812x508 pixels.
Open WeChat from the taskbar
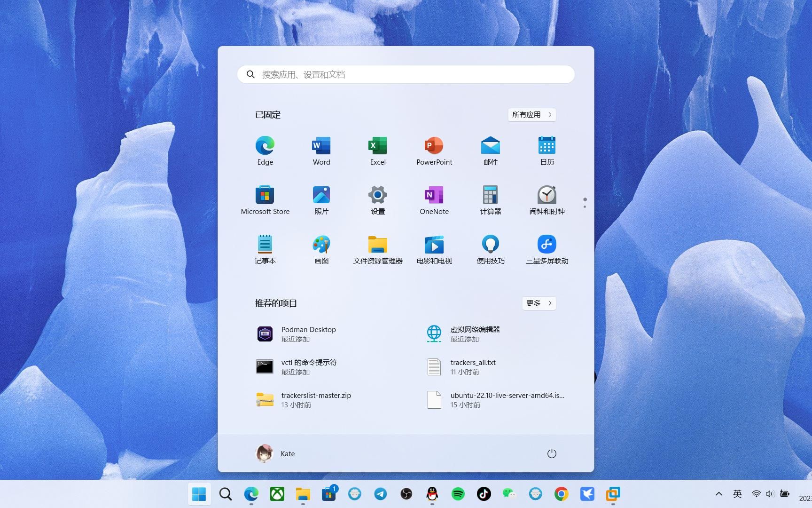510,494
